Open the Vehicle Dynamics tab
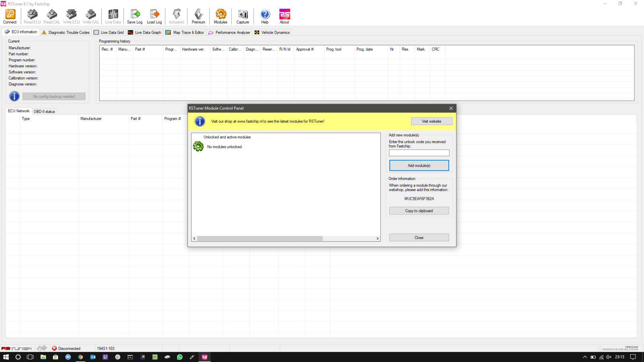Screen dimensions: 644x362 coord(272,33)
